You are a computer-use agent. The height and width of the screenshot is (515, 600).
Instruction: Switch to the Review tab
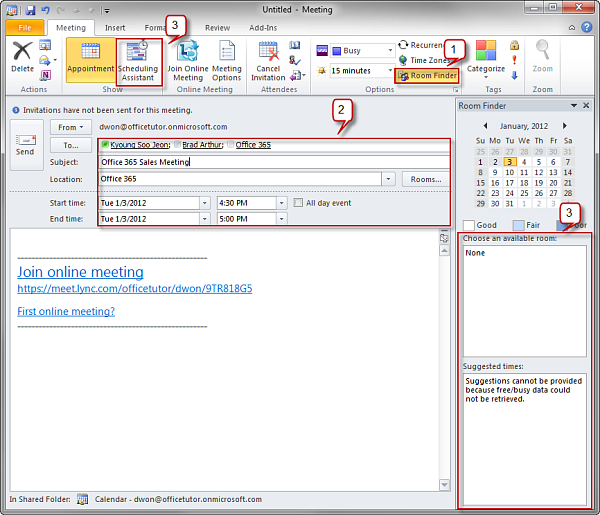[x=217, y=28]
